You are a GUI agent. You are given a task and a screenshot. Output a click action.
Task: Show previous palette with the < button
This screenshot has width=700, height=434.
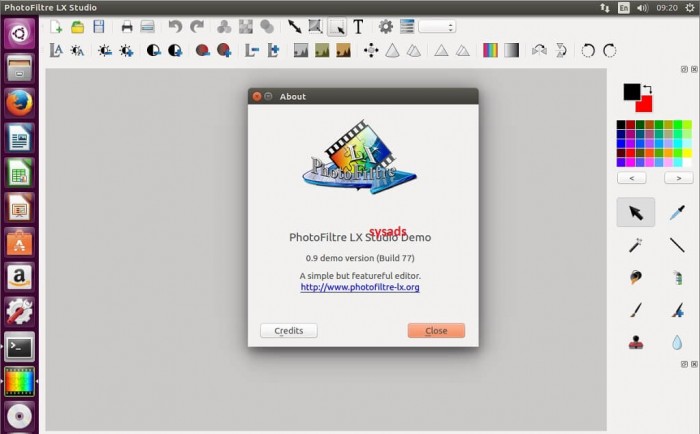(631, 178)
